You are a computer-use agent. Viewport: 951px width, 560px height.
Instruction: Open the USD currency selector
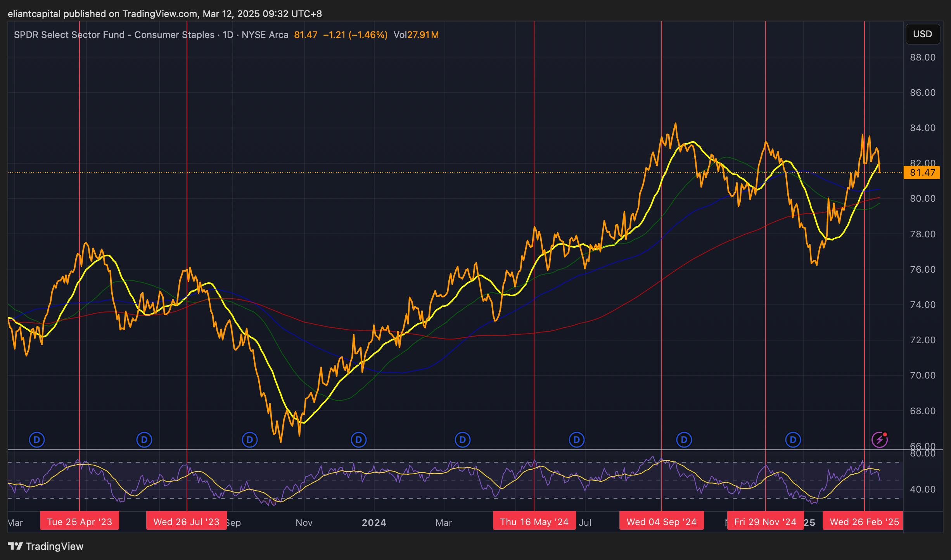pyautogui.click(x=922, y=34)
